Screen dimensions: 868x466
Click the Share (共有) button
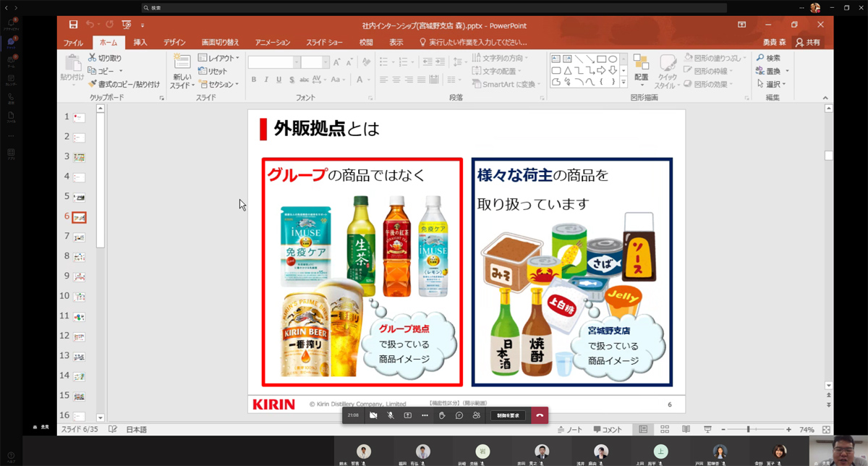[x=808, y=43]
